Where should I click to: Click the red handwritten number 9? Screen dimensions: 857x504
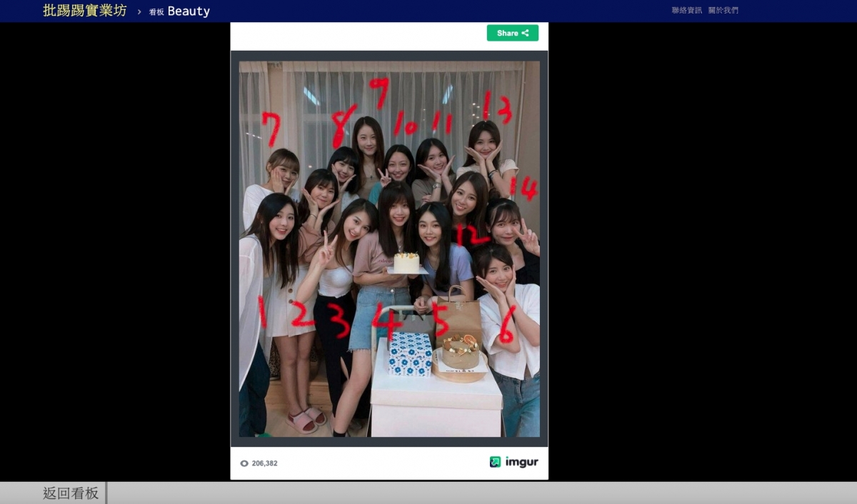click(380, 93)
